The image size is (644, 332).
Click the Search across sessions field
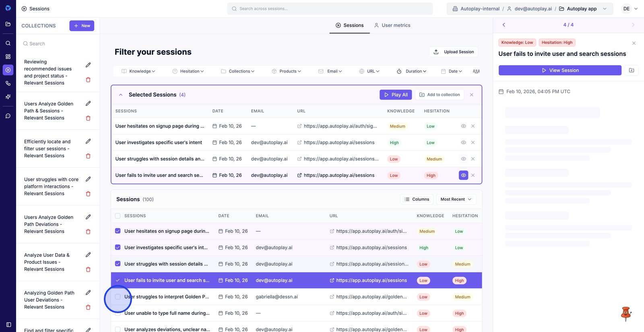(x=330, y=8)
